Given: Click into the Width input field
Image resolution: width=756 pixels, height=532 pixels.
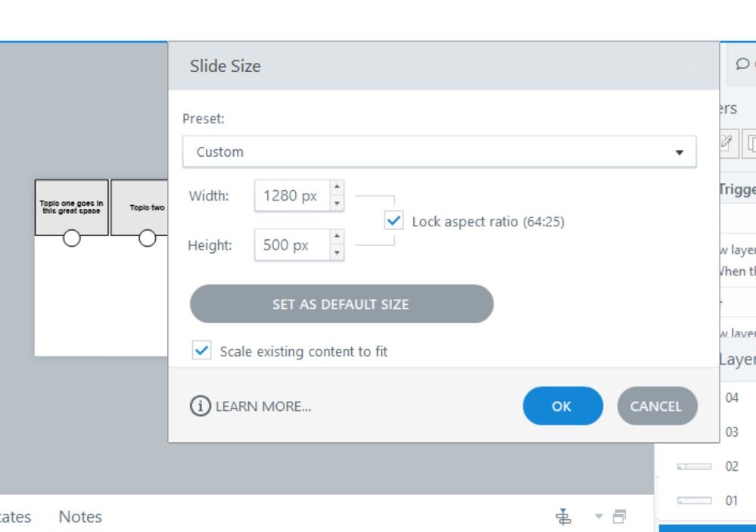Looking at the screenshot, I should pos(291,196).
